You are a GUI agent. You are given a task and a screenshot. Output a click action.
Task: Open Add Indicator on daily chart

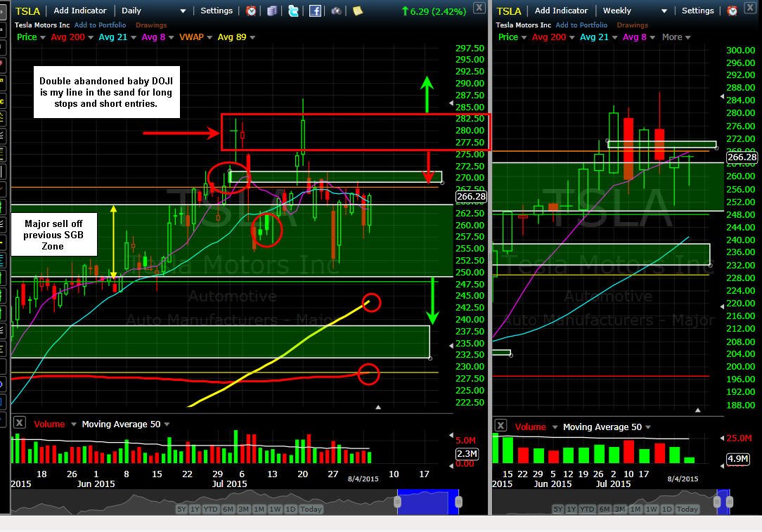click(x=79, y=11)
